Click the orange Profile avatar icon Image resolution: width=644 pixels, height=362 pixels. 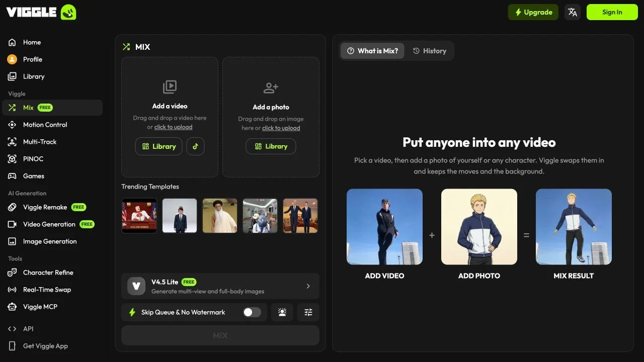click(12, 59)
